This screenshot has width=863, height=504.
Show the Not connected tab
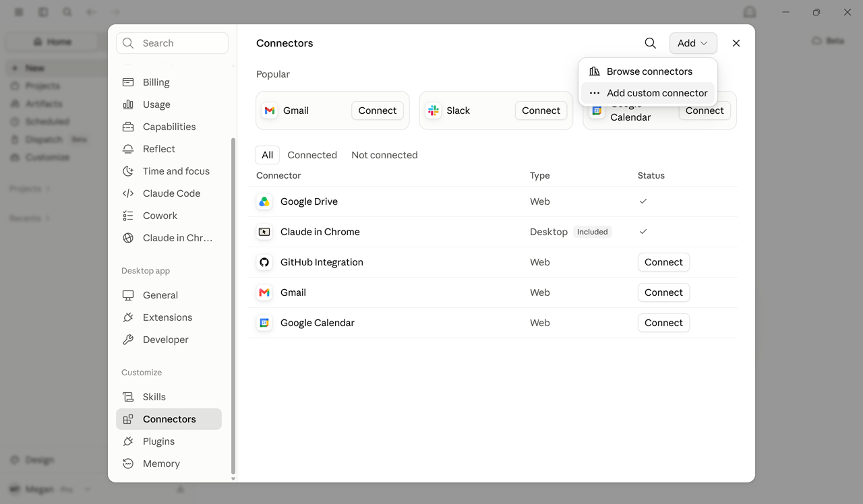(384, 155)
